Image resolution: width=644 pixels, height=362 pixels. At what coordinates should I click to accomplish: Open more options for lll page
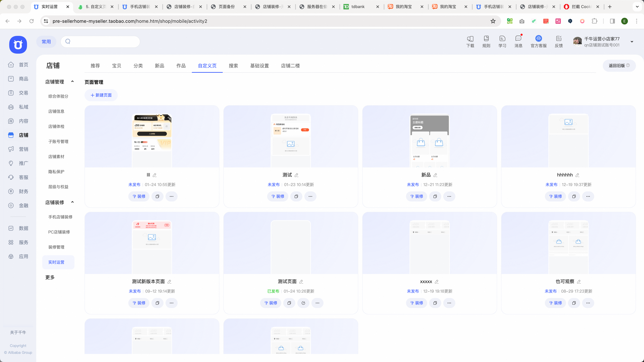[172, 196]
